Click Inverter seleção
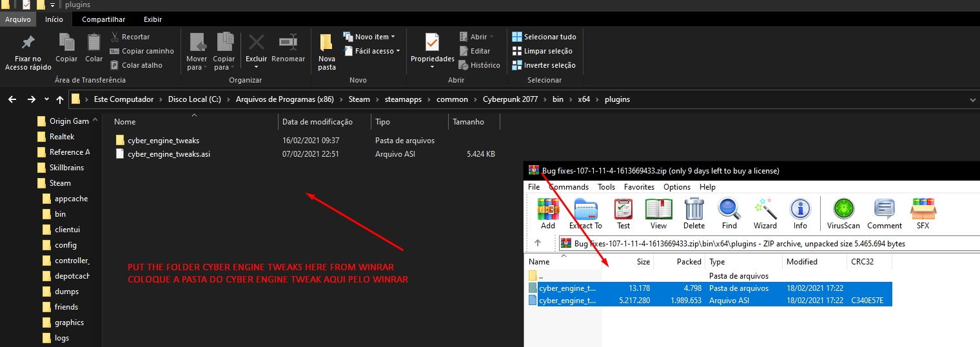Image resolution: width=980 pixels, height=347 pixels. tap(544, 65)
